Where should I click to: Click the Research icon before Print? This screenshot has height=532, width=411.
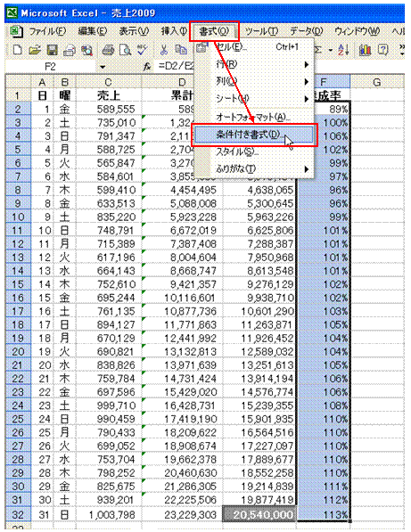(x=87, y=50)
